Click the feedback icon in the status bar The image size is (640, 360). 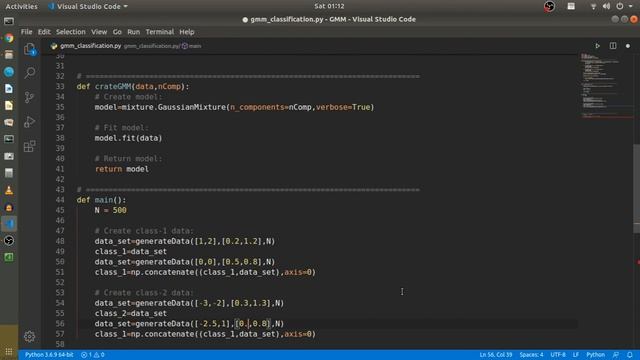tap(616, 355)
